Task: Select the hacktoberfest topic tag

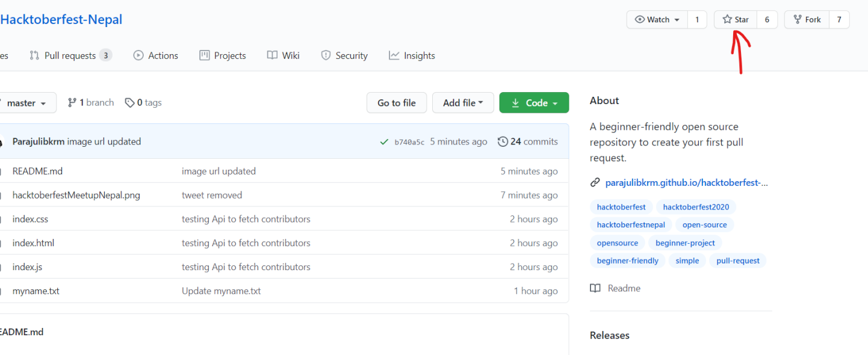Action: [x=621, y=207]
